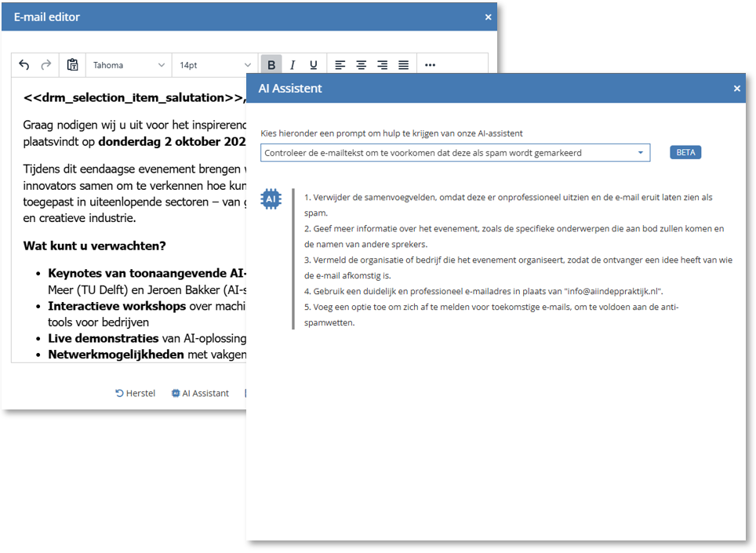Click the redo arrow in editor toolbar
Viewport: 756px width, 553px height.
[x=46, y=65]
